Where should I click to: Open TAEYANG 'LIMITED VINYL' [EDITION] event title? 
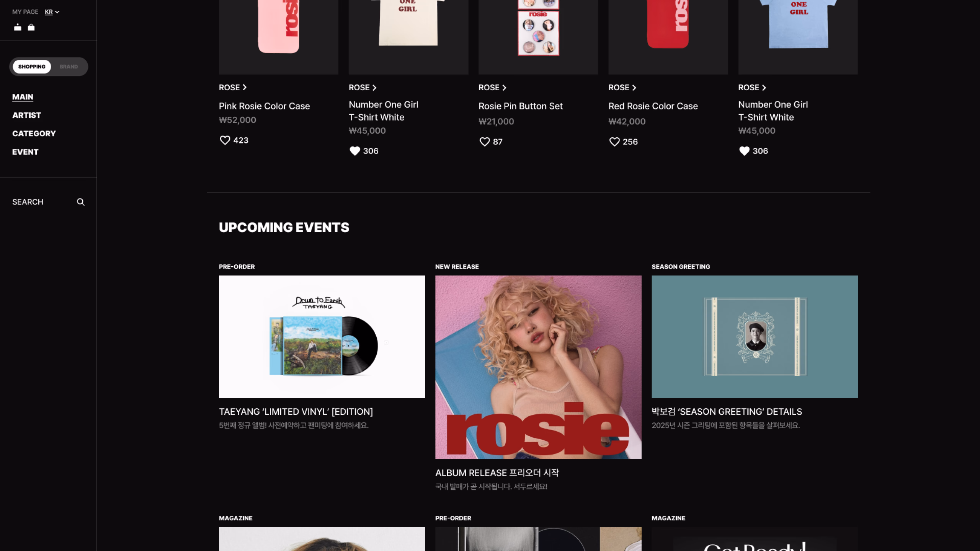click(x=296, y=412)
